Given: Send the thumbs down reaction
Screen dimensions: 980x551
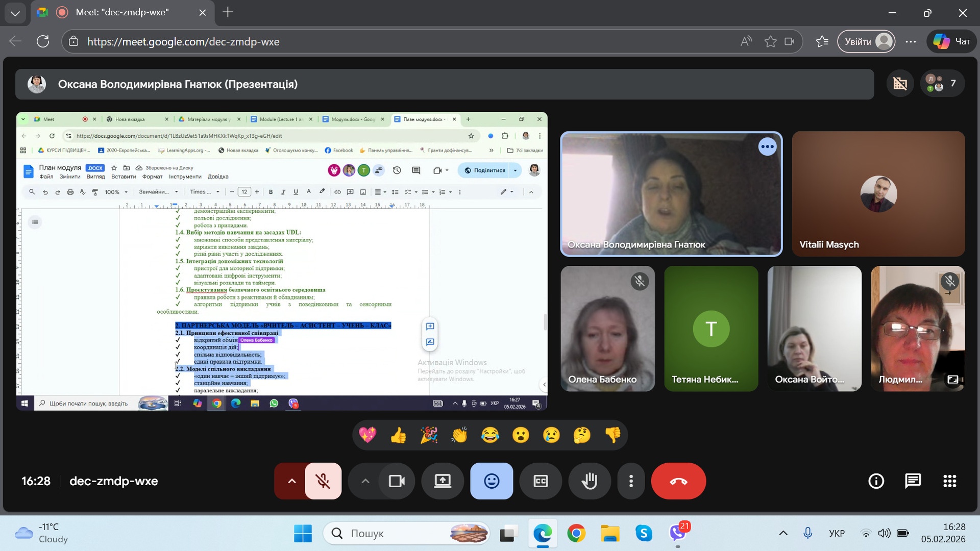Looking at the screenshot, I should [612, 435].
